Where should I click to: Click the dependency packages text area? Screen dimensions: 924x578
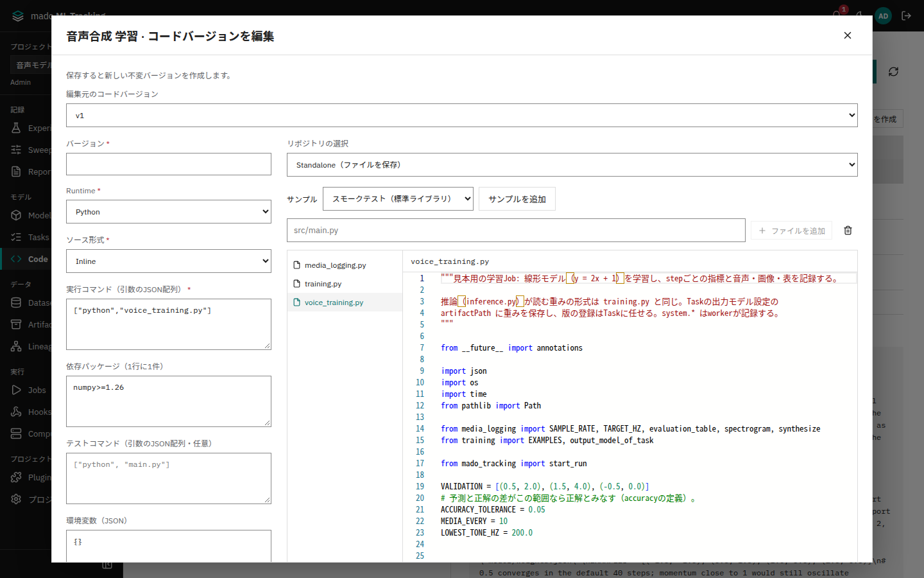169,401
